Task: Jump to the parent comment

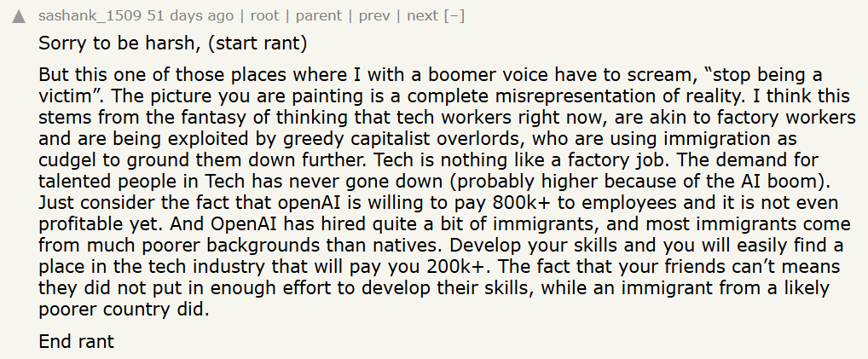Action: [x=318, y=16]
